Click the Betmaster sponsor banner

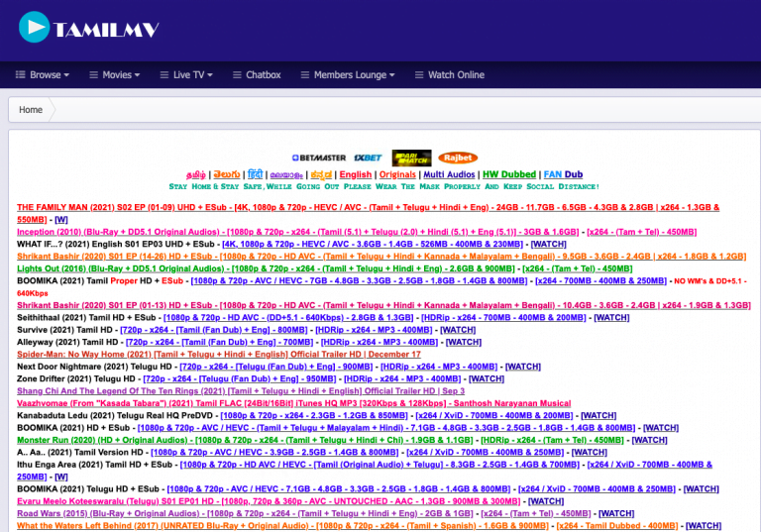coord(319,158)
